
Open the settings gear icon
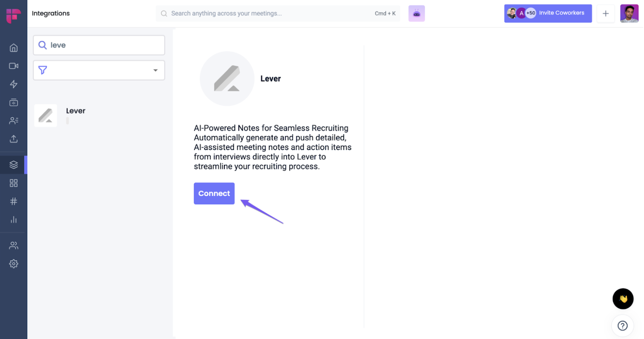coord(14,264)
